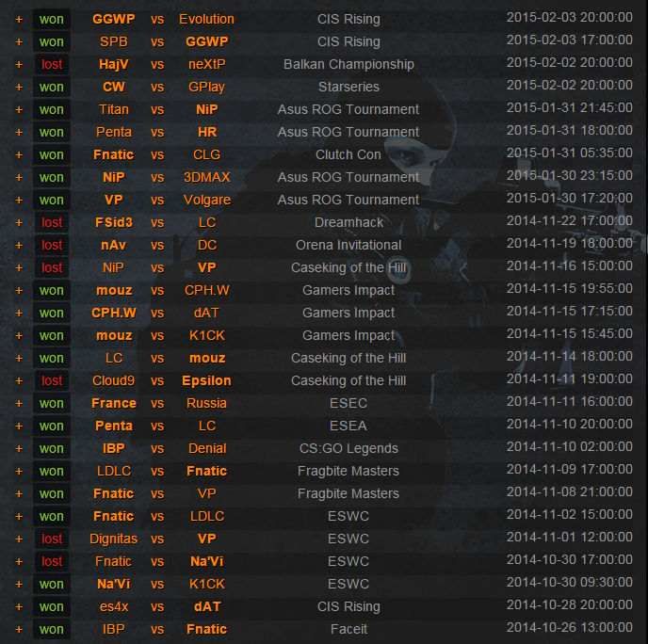This screenshot has height=644, width=648.
Task: Select the ESEA event text
Action: tap(348, 426)
